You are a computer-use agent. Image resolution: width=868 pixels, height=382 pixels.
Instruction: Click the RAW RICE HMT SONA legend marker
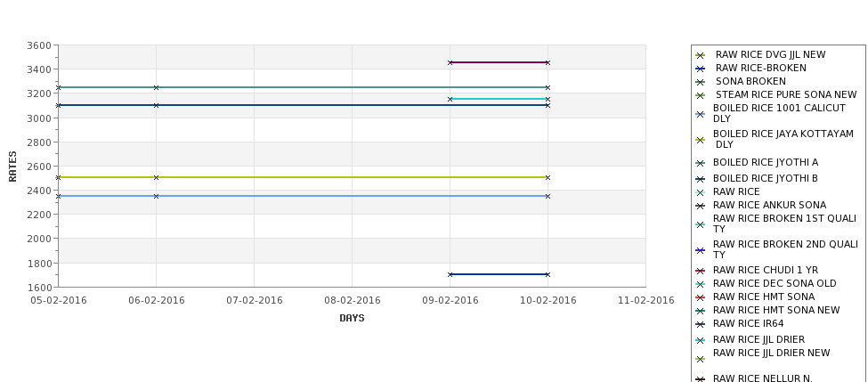click(x=701, y=297)
